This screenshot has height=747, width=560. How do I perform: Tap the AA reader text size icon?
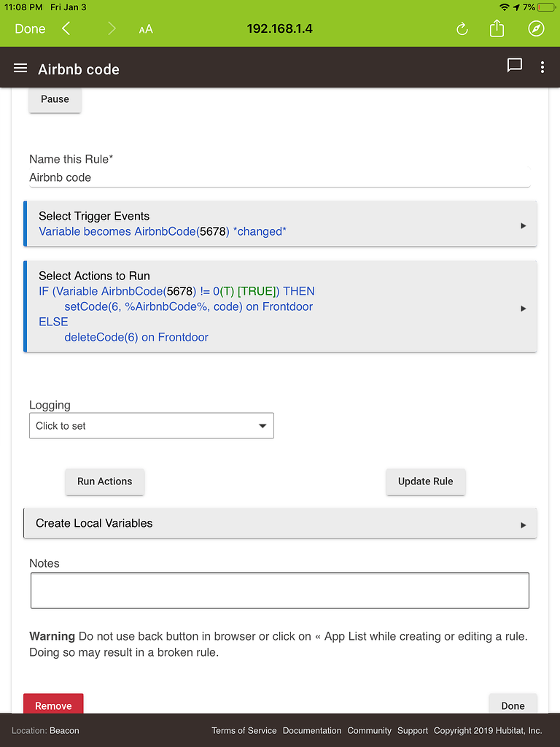pos(146,29)
